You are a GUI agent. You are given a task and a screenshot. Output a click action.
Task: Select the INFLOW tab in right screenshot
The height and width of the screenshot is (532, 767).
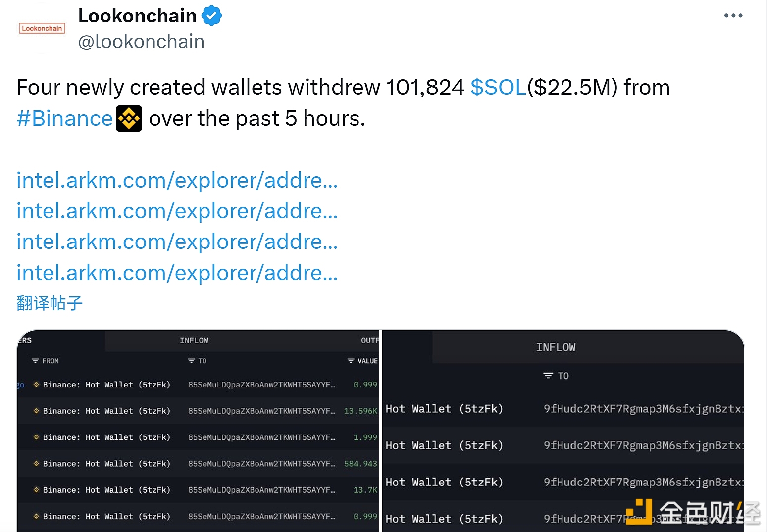[x=556, y=347]
